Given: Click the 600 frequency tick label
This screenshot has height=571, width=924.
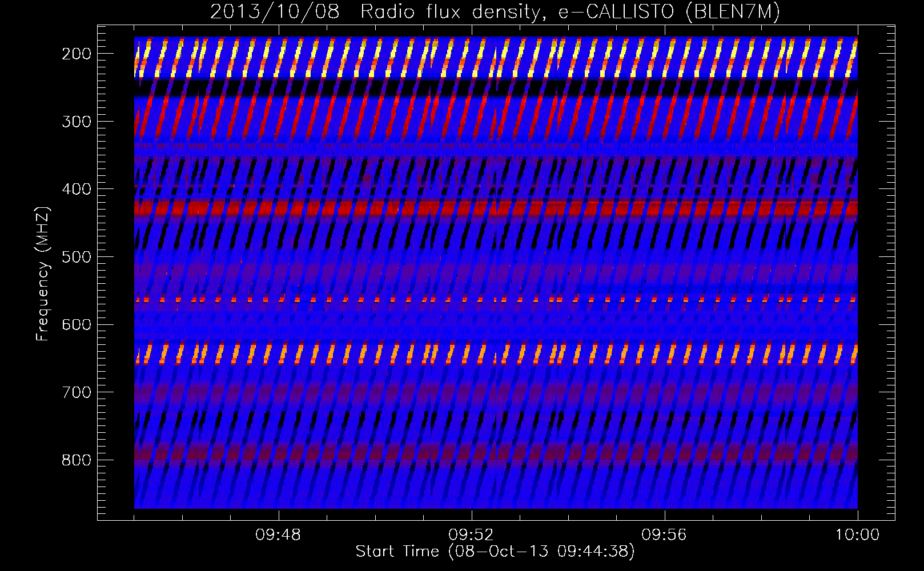Looking at the screenshot, I should (77, 324).
